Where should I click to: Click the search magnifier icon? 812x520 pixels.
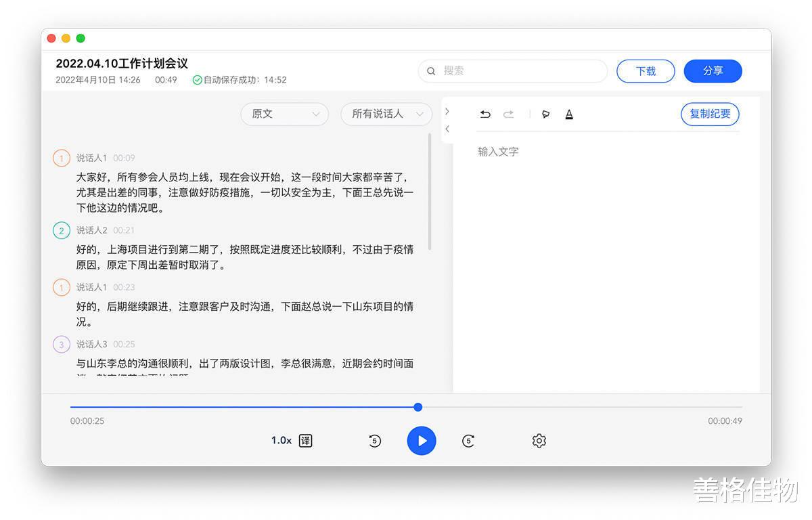tap(431, 70)
